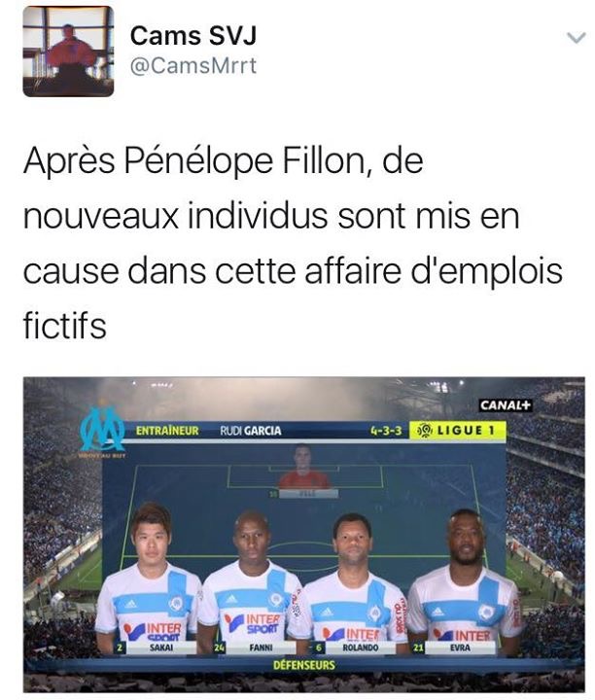Viewport: 595px width, 700px height.
Task: Select the EVRA player name label
Action: pyautogui.click(x=460, y=647)
